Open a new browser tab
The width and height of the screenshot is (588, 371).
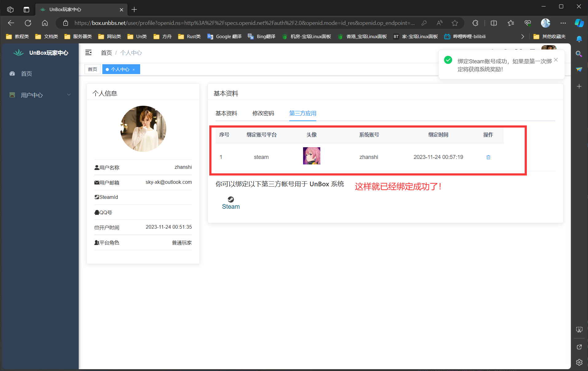tap(134, 10)
